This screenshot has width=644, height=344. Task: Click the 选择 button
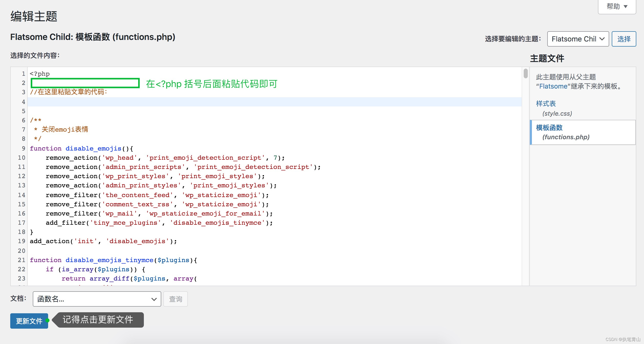pos(624,39)
